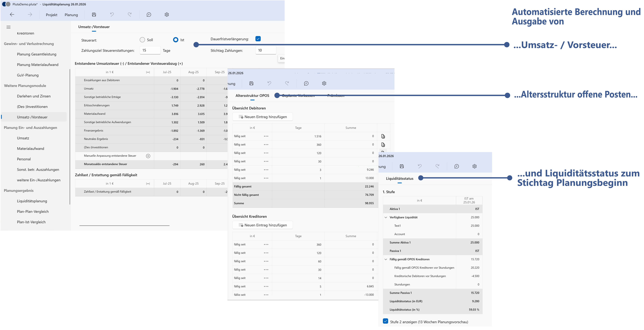This screenshot has width=644, height=330.
Task: Open options dots for the 360-day Debitoren row
Action: [266, 144]
